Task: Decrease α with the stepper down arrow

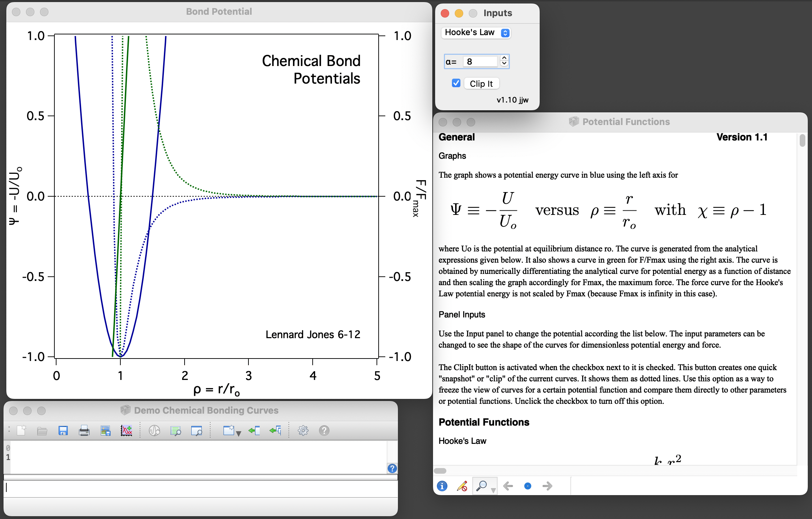Action: 504,64
